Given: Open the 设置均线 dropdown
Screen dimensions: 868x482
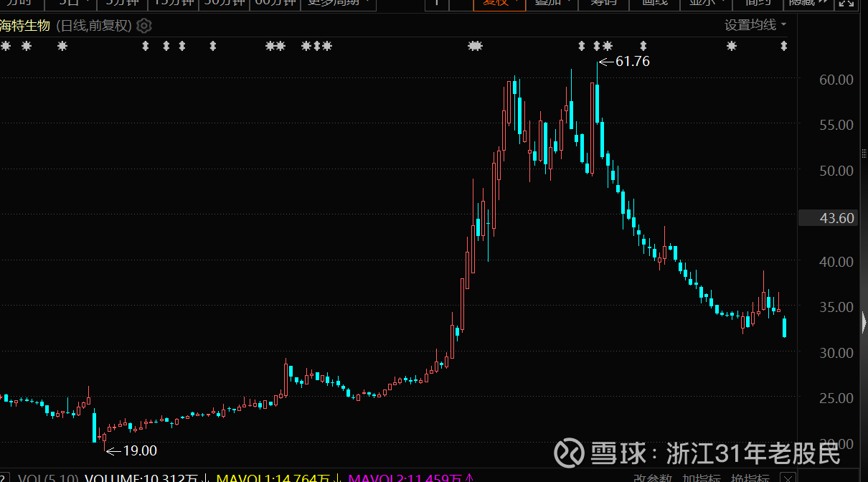Looking at the screenshot, I should [x=755, y=25].
